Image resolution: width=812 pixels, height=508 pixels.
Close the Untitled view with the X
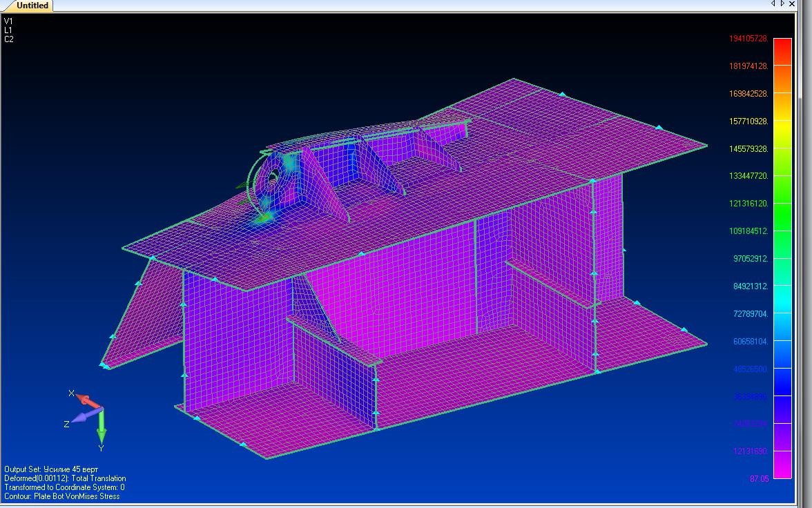[792, 3]
